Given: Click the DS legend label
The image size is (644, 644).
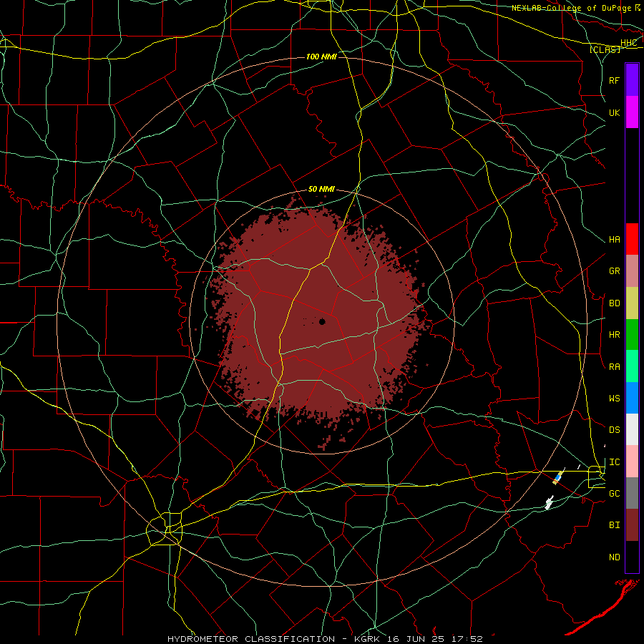Looking at the screenshot, I should point(614,430).
